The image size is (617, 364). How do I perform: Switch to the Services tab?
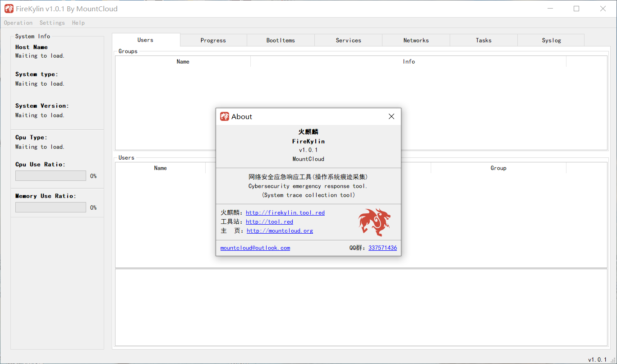pos(348,40)
